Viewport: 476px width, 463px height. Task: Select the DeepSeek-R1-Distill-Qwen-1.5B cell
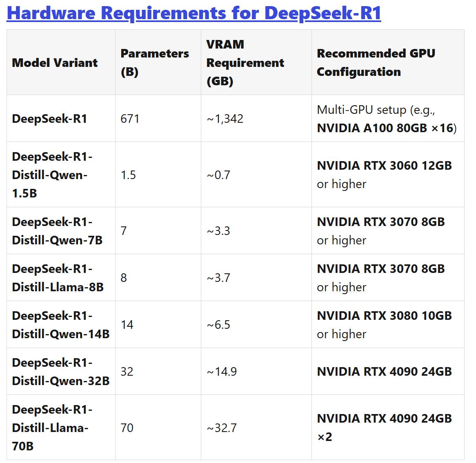pyautogui.click(x=61, y=175)
